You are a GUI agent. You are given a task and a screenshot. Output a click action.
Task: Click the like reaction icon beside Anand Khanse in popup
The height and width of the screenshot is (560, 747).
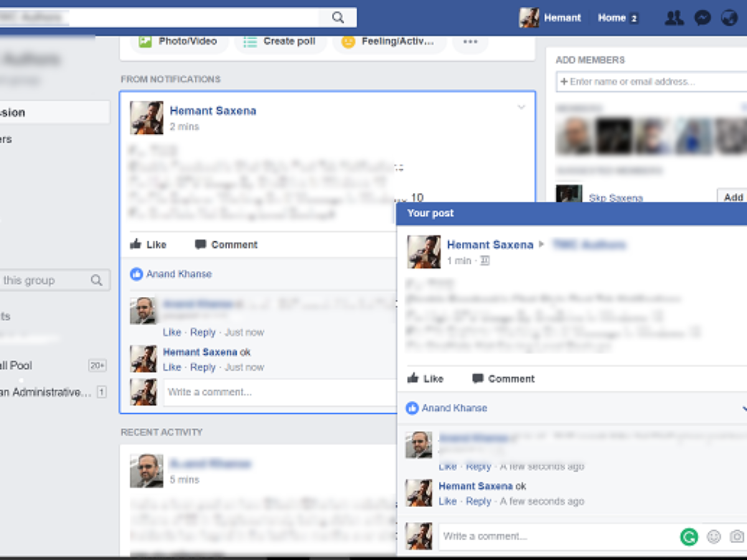412,408
